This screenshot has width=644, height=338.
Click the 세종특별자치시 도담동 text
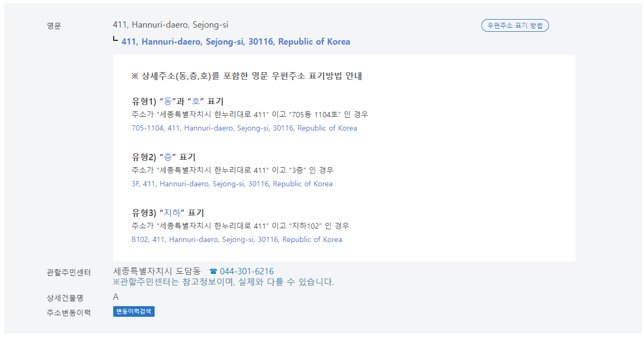[x=157, y=271]
